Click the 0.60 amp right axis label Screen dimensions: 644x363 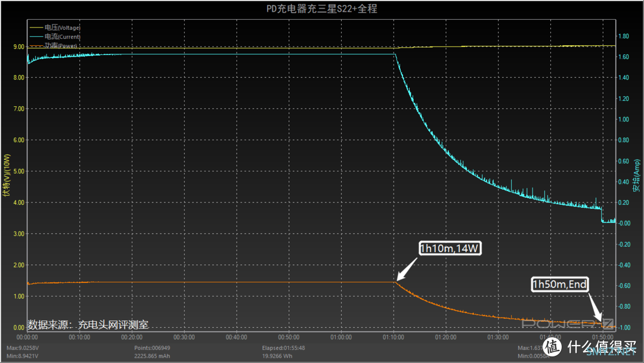(624, 161)
